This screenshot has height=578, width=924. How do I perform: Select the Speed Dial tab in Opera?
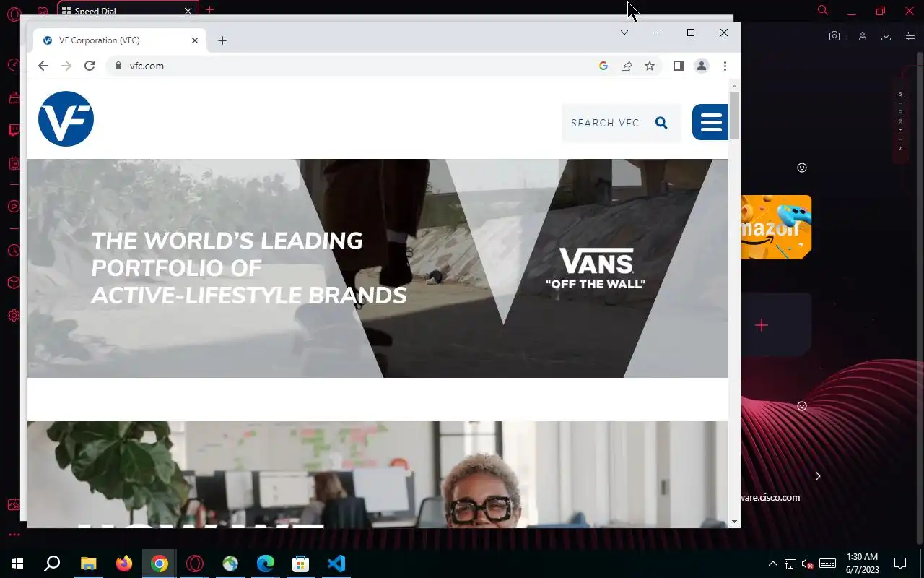coord(126,11)
